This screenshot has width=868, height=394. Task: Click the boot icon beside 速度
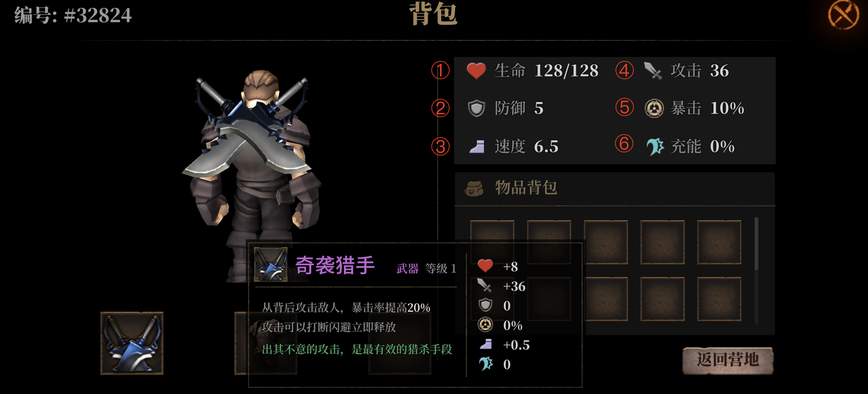(x=477, y=147)
